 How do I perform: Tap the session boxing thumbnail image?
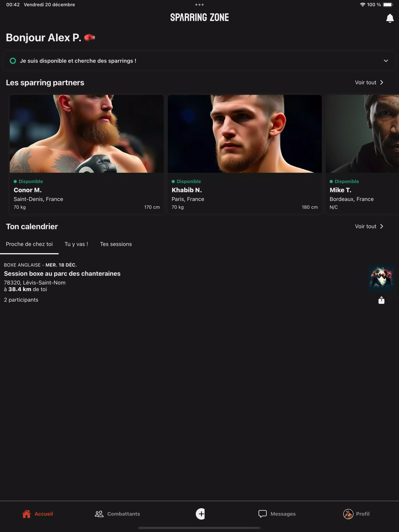click(x=381, y=278)
